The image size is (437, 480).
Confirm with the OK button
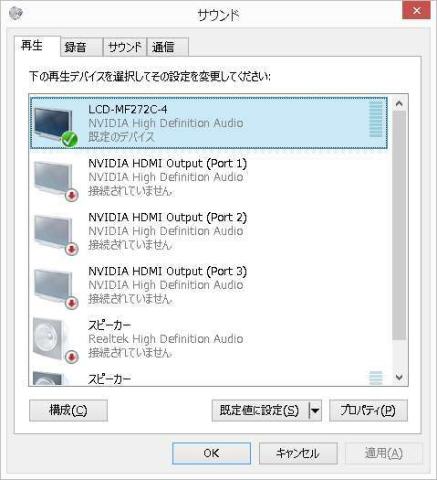211,453
